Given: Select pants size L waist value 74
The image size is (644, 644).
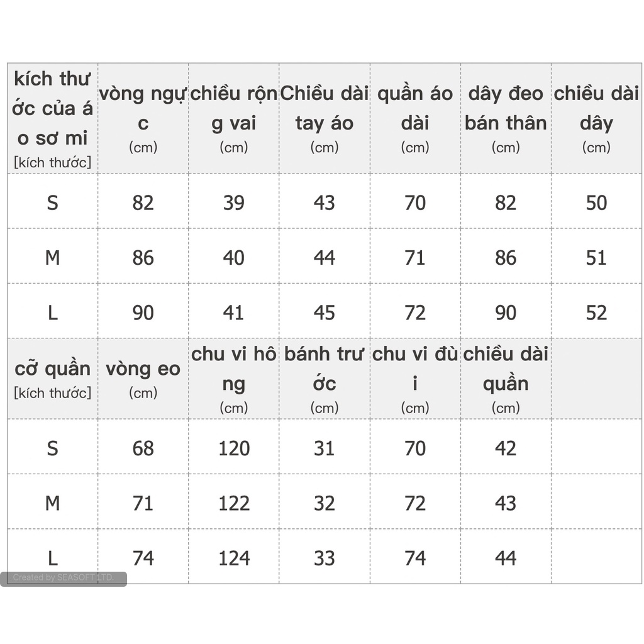Looking at the screenshot, I should pos(143,558).
